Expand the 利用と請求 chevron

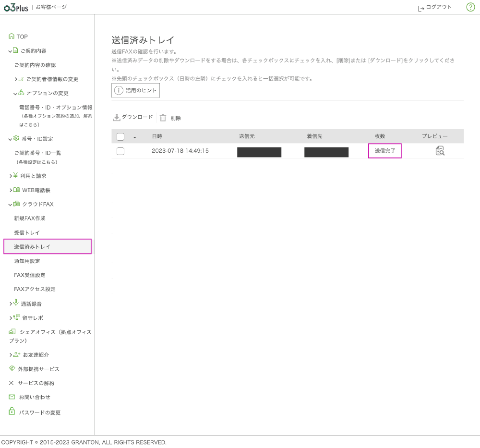click(11, 176)
